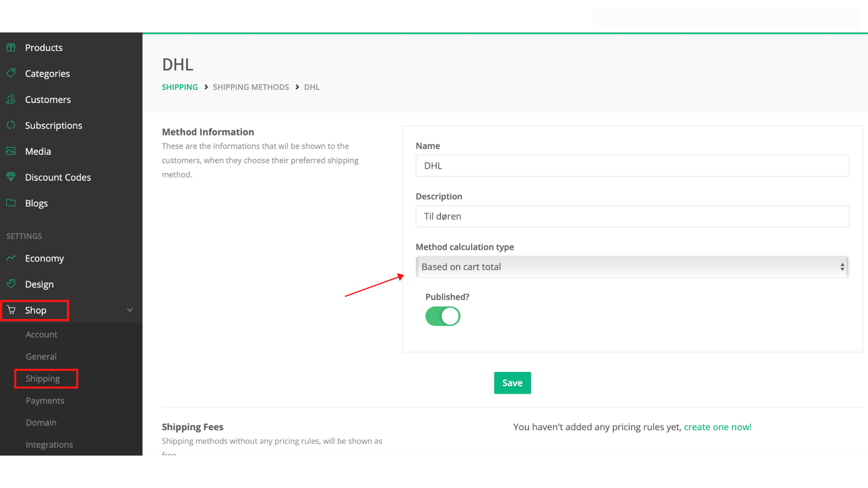The height and width of the screenshot is (488, 868).
Task: Open the Shipping submenu item
Action: coord(42,379)
